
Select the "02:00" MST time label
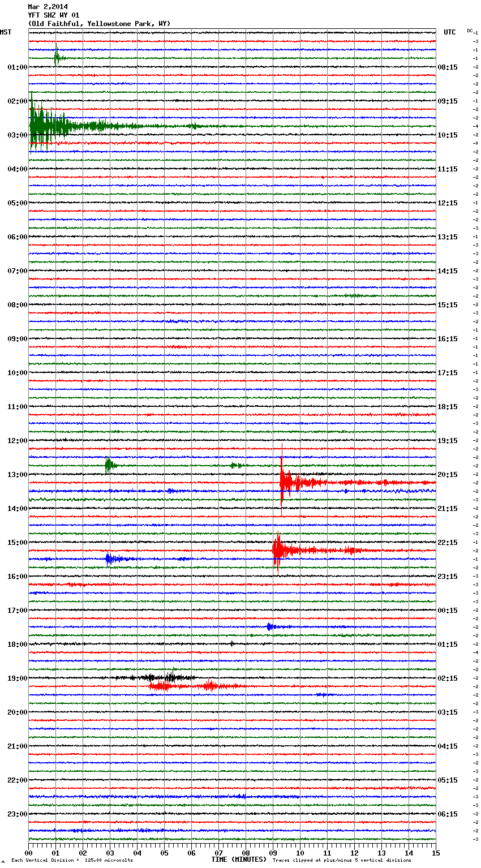tap(17, 101)
